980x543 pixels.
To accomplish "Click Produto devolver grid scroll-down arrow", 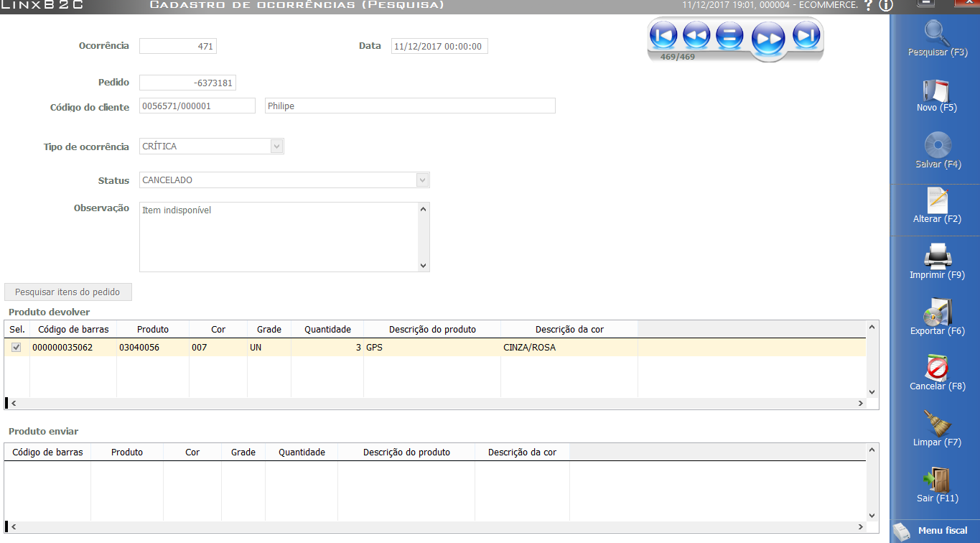I will [872, 392].
